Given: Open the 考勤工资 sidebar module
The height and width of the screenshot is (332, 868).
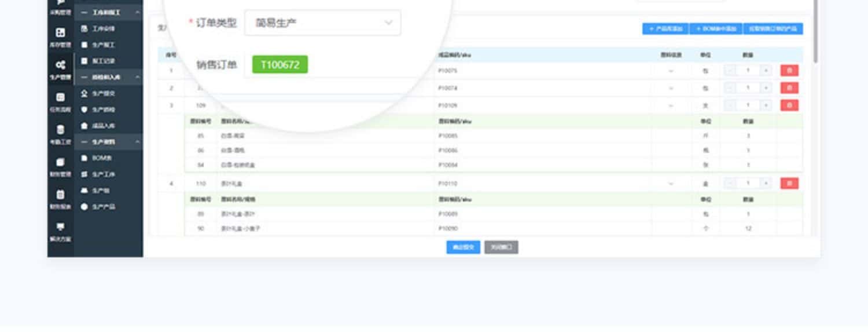Looking at the screenshot, I should click(x=60, y=133).
